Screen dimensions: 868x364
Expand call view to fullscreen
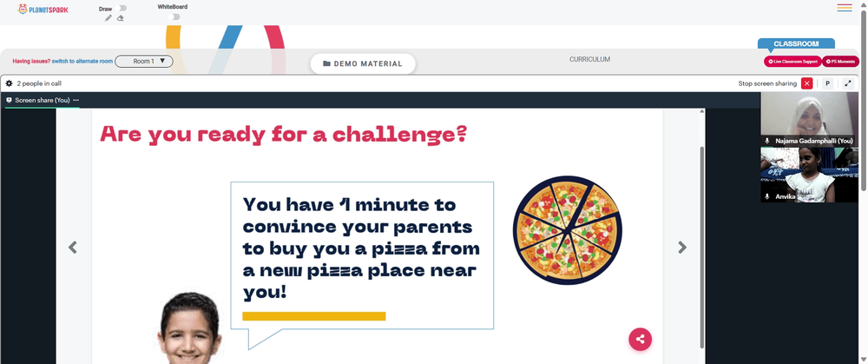click(848, 83)
